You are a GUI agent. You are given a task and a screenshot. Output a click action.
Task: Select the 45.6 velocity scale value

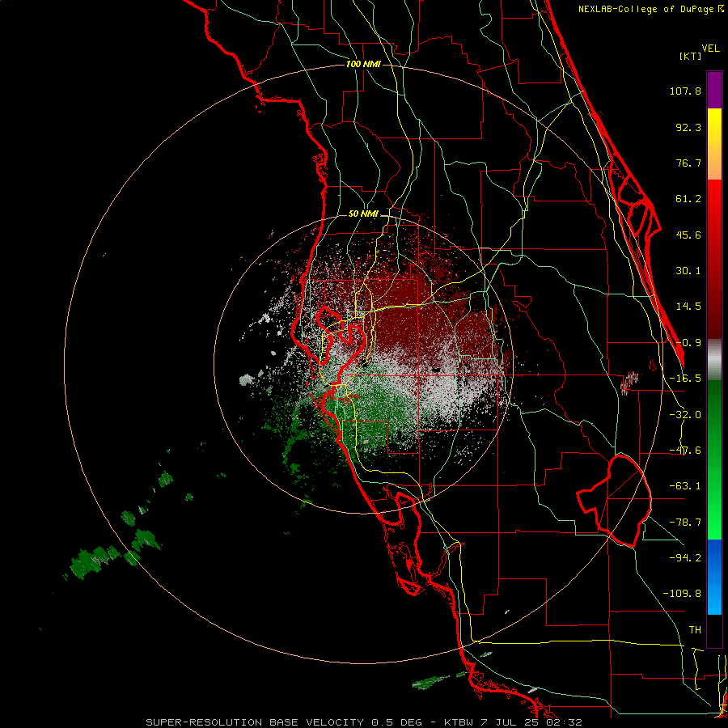click(x=688, y=235)
